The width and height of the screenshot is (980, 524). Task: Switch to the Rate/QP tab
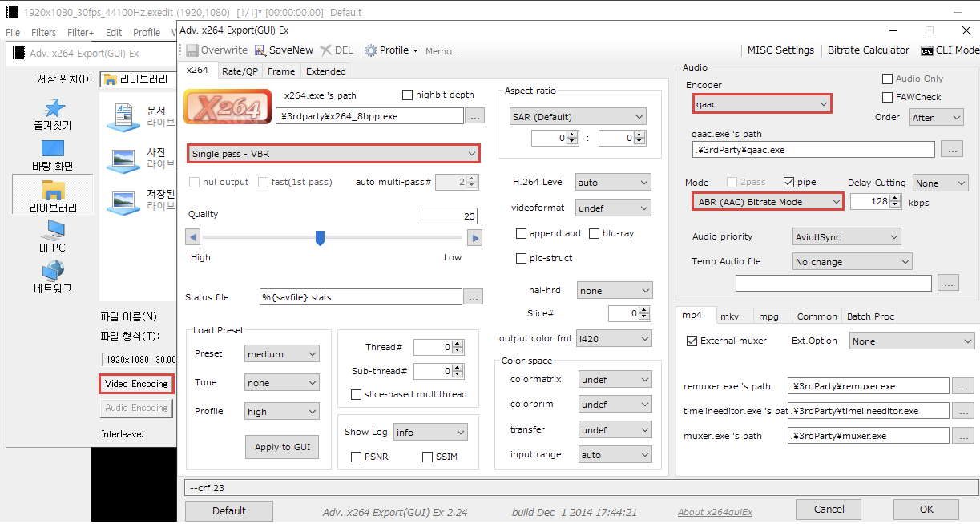click(x=240, y=71)
